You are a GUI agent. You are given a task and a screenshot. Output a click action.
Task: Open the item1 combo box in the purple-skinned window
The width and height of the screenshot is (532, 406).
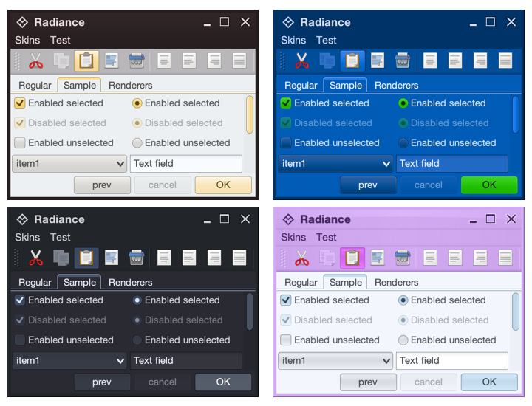(335, 360)
